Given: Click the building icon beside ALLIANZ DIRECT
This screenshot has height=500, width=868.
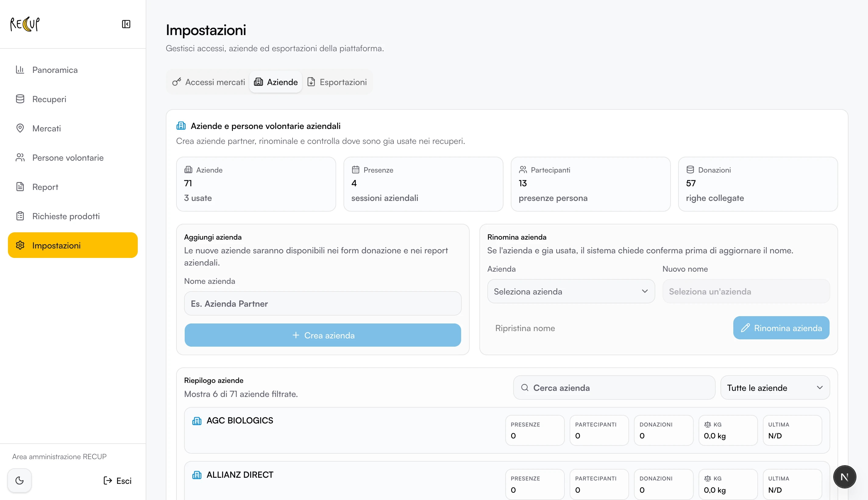Looking at the screenshot, I should pos(197,475).
